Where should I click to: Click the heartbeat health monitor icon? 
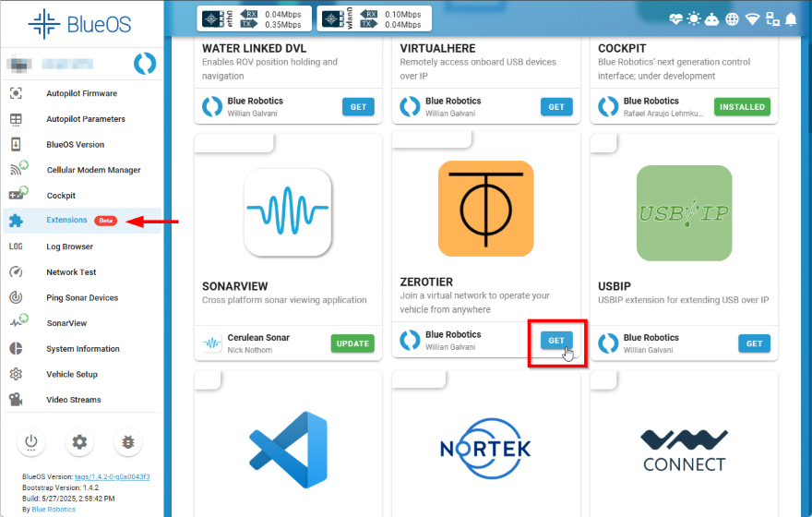675,19
